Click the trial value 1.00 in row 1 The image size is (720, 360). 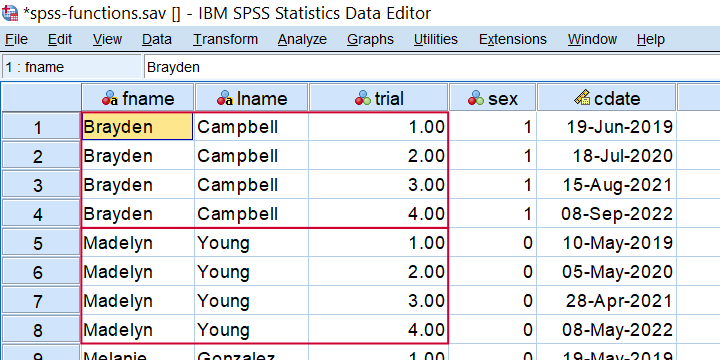click(x=378, y=127)
